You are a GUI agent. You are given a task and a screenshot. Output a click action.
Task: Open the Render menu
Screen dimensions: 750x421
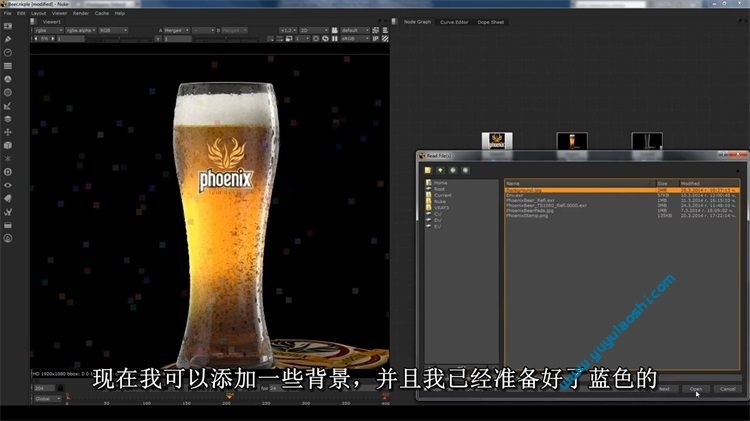[x=81, y=13]
